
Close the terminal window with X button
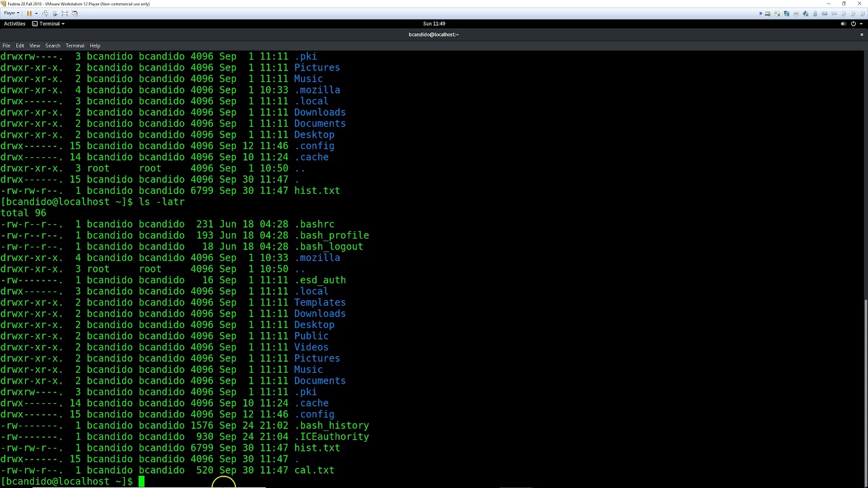pyautogui.click(x=863, y=34)
